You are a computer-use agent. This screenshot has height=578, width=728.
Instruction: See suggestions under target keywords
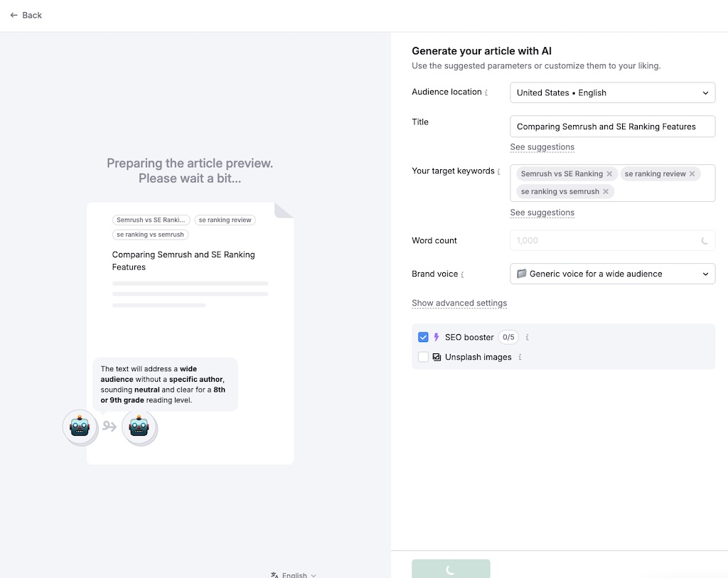coord(542,213)
